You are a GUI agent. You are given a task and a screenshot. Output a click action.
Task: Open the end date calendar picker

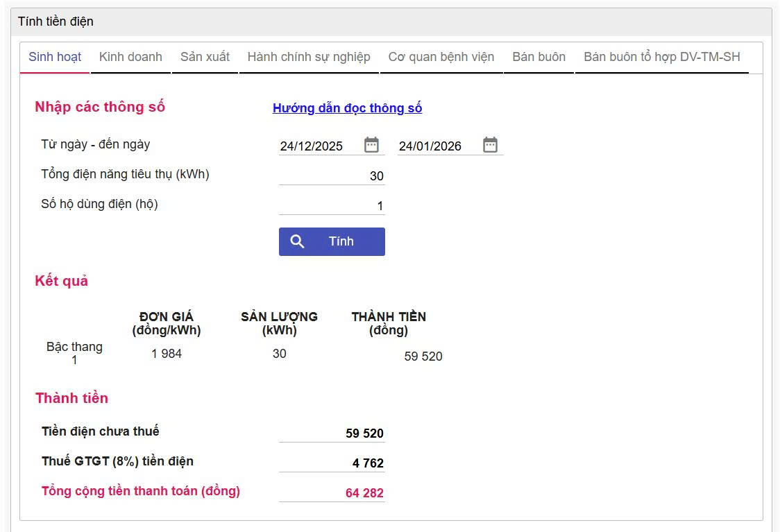click(x=490, y=145)
